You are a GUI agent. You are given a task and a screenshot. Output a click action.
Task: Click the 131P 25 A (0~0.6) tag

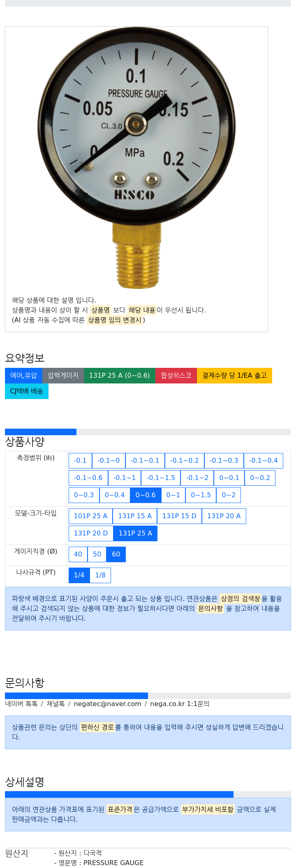point(119,376)
